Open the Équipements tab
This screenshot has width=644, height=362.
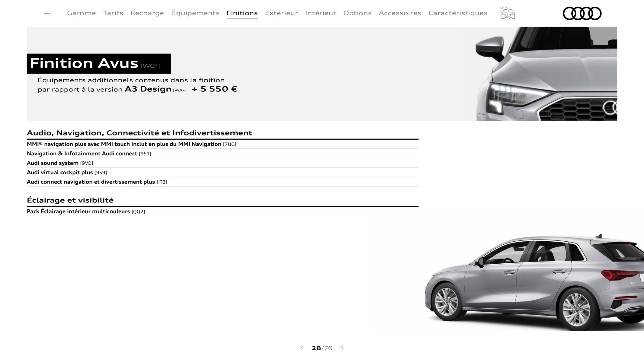coord(195,13)
